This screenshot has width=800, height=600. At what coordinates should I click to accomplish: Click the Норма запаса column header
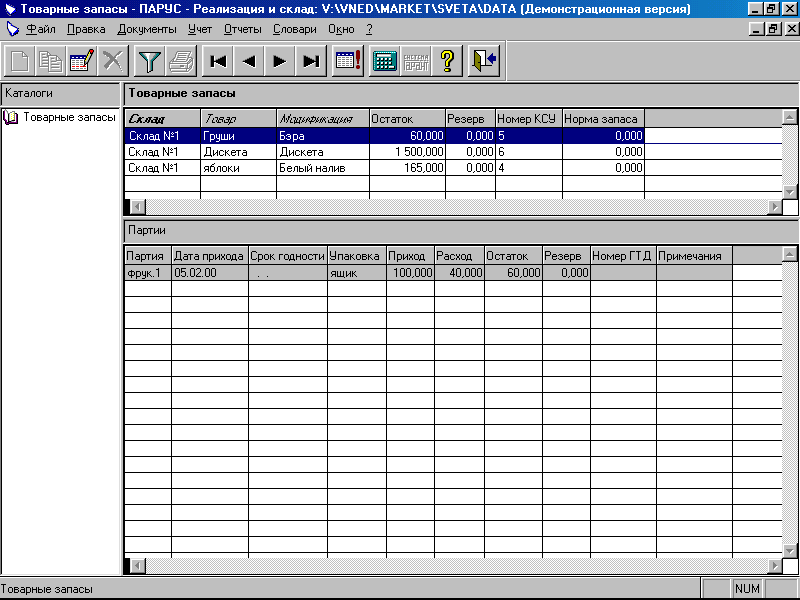[x=604, y=119]
